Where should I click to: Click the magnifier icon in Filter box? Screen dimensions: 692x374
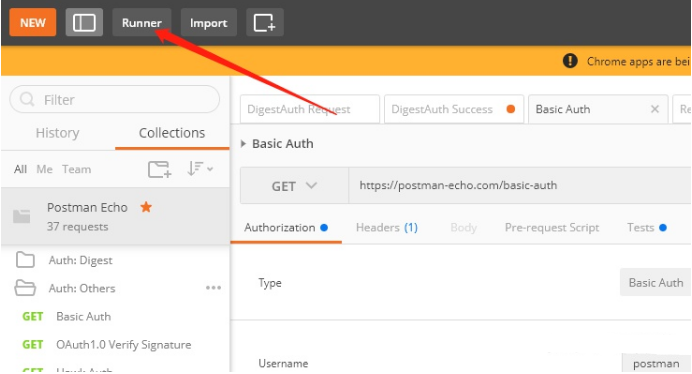tap(27, 99)
